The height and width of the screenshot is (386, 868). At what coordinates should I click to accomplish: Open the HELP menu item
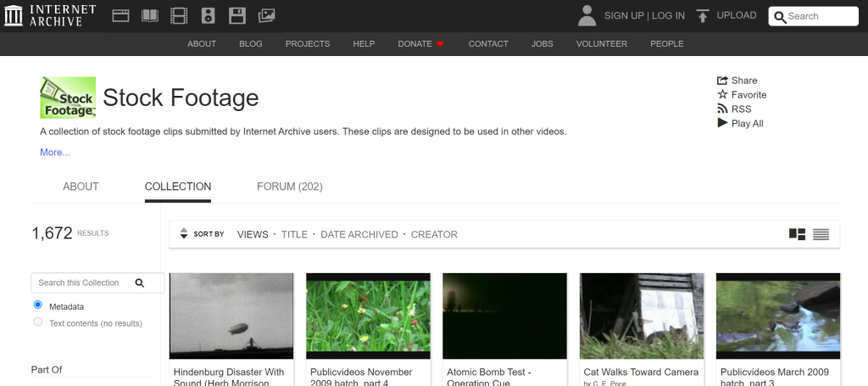(x=364, y=44)
